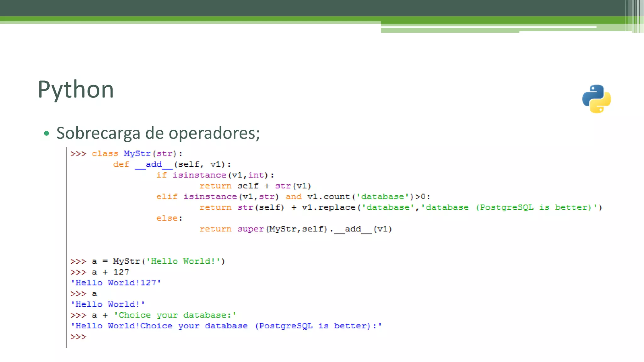The image size is (644, 362).
Task: Click the 'Hello World!127' output line
Action: (116, 283)
